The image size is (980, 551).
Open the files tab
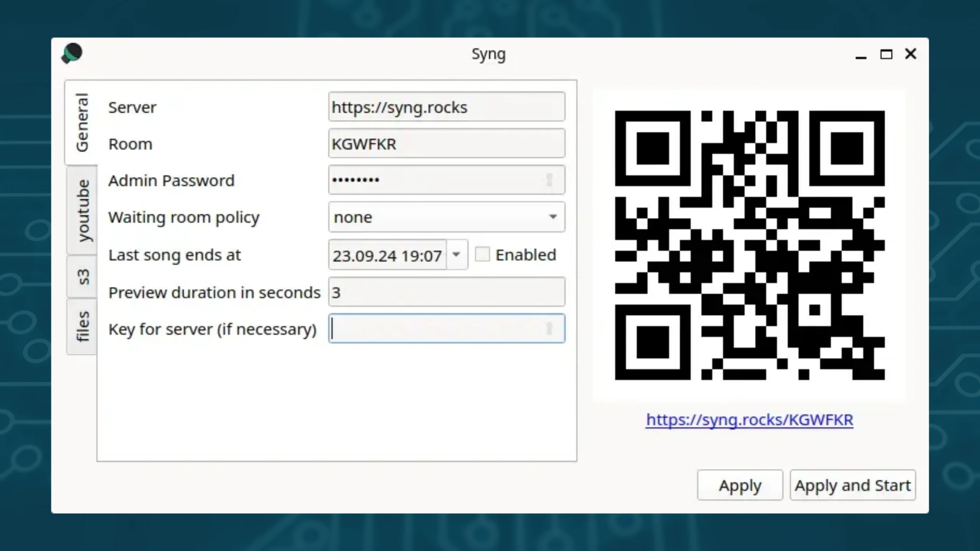[82, 326]
